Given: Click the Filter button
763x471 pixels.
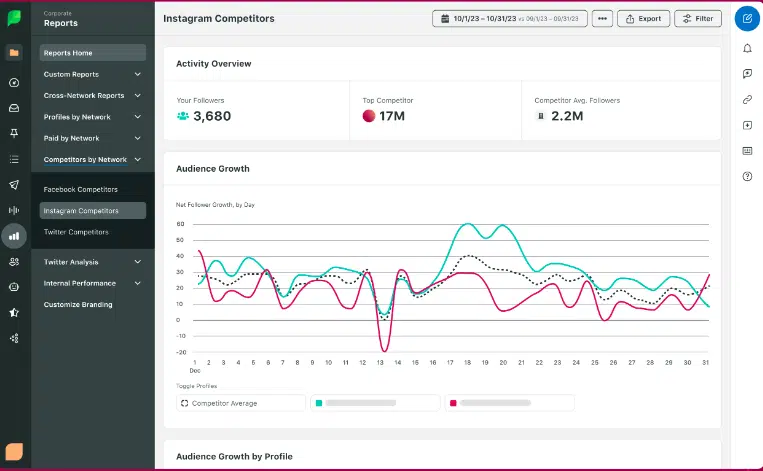Looking at the screenshot, I should [698, 18].
